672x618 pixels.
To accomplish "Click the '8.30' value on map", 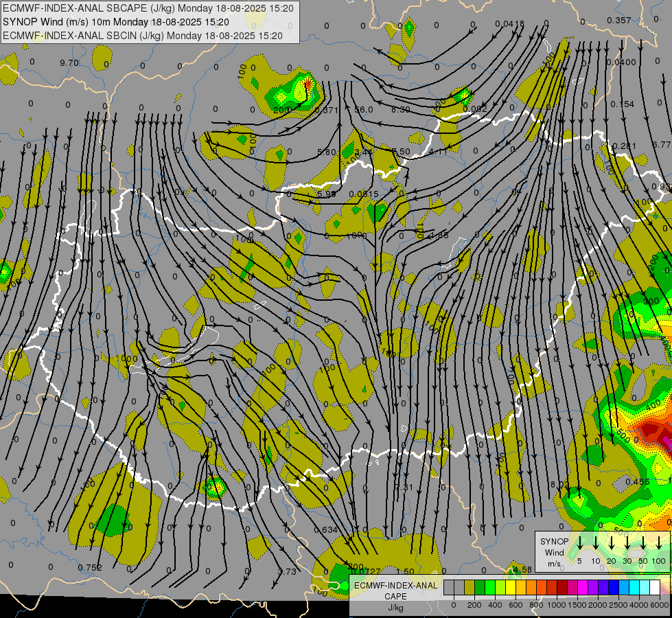I will 400,110.
